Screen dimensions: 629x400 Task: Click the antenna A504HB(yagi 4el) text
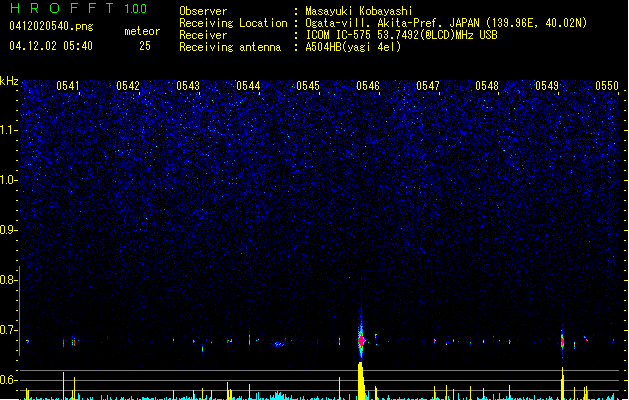click(x=353, y=47)
